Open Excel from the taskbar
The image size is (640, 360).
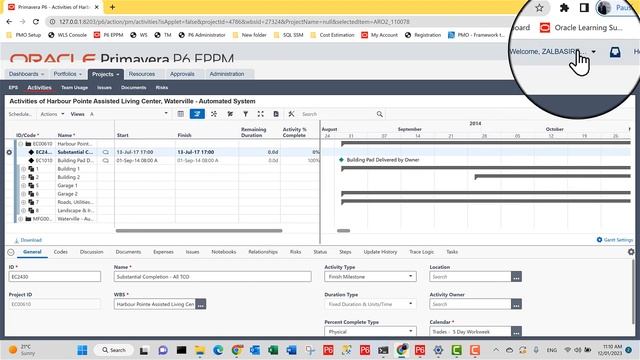pos(273,350)
